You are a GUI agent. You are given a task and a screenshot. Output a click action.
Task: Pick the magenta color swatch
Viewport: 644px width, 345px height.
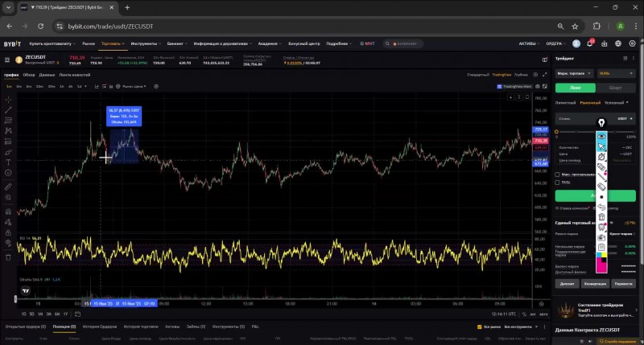(x=601, y=267)
